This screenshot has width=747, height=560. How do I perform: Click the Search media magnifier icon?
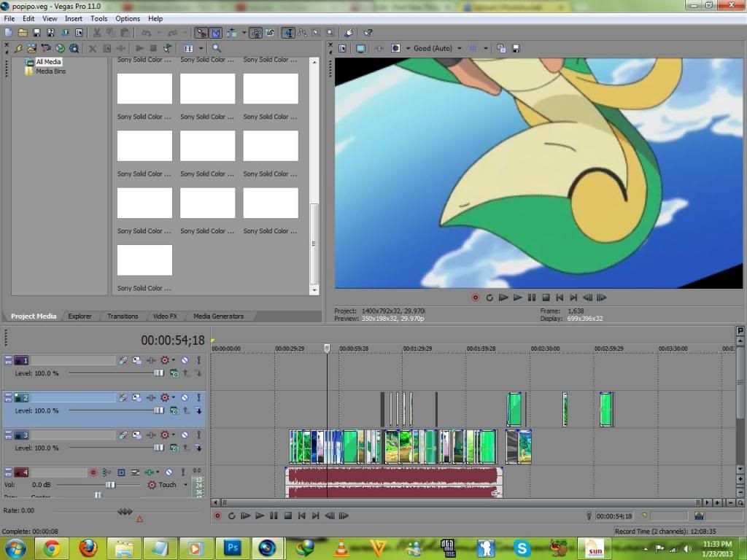217,49
